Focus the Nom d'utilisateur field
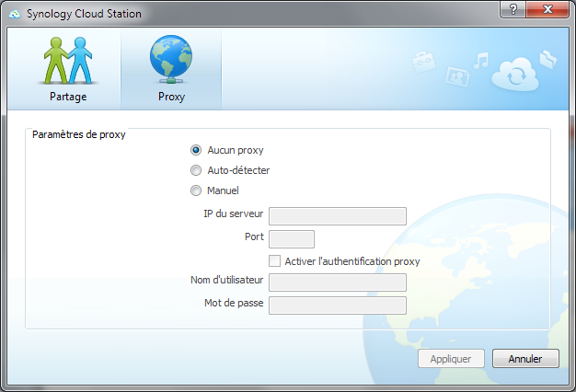Screen dimensions: 576x392 click(338, 282)
